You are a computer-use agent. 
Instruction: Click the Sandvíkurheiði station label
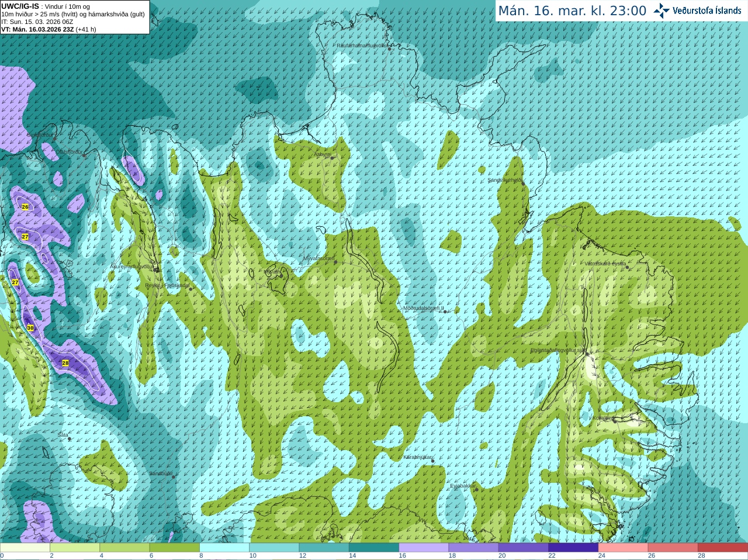pos(505,180)
